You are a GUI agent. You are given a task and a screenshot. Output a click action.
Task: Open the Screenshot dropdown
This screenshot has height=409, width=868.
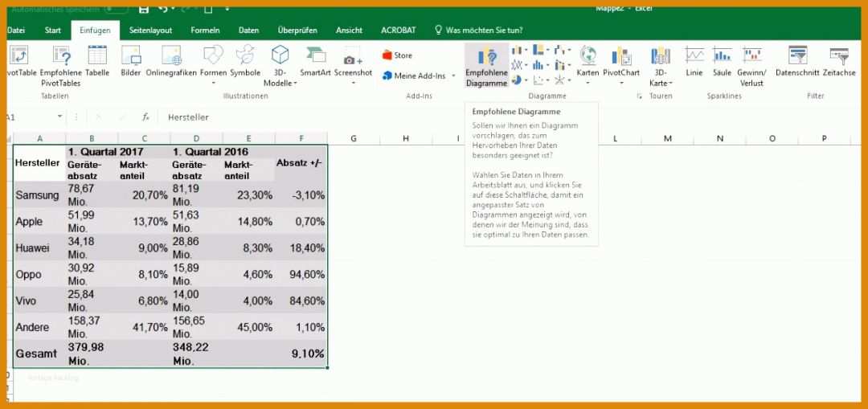pos(353,84)
